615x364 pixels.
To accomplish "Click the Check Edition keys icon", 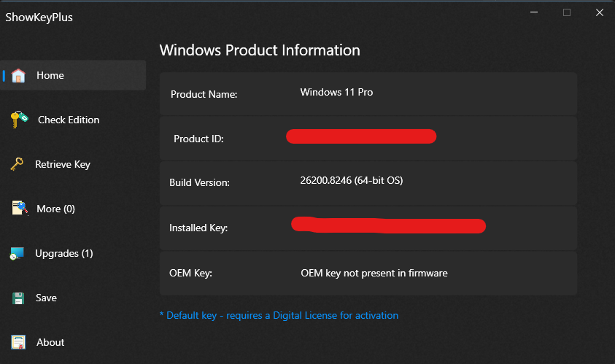I will click(19, 119).
